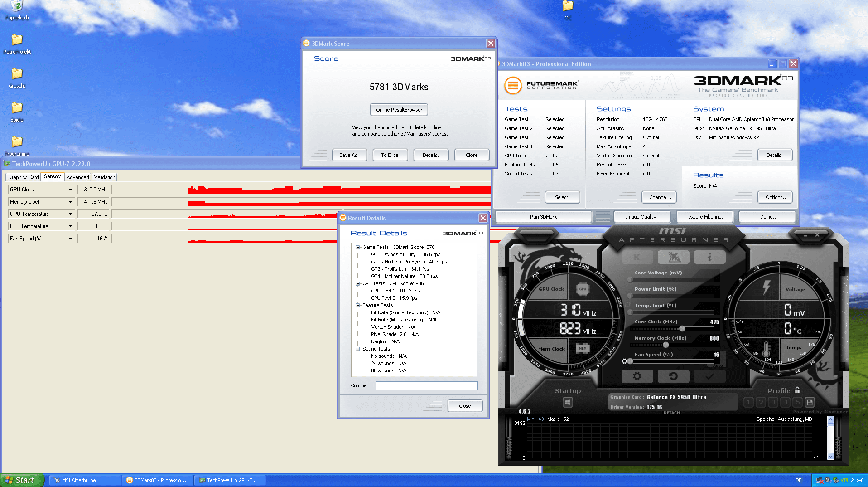Open Afterburner information i button

(x=709, y=258)
